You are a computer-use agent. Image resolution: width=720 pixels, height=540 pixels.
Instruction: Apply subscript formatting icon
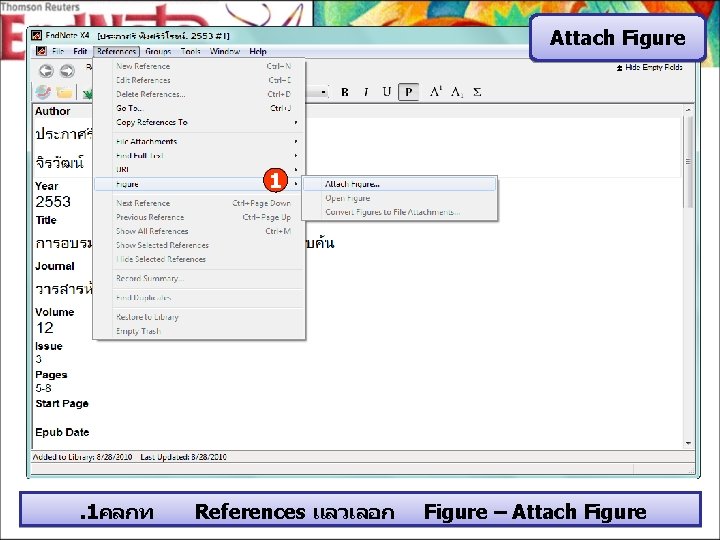[456, 92]
